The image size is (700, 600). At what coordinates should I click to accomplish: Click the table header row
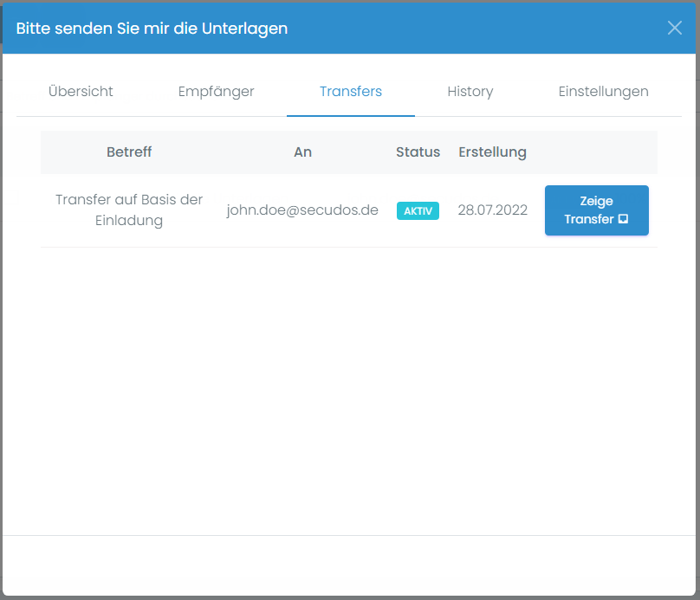pos(347,152)
